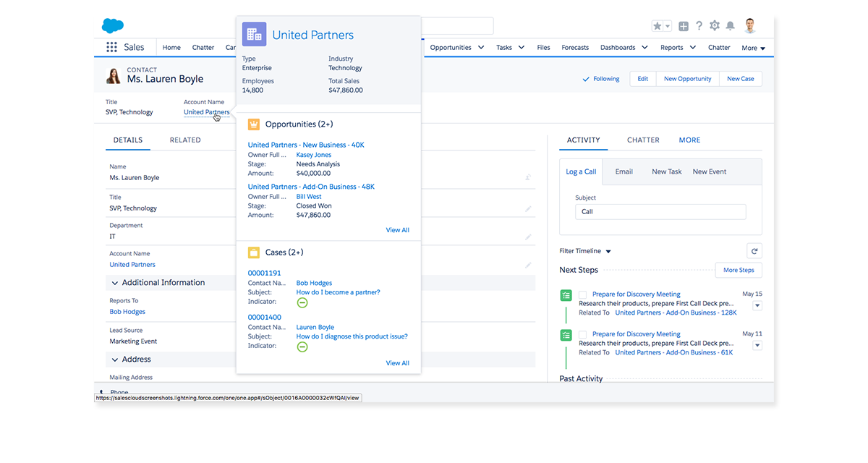Image resolution: width=868 pixels, height=463 pixels.
Task: Select the New Task activity tab
Action: pyautogui.click(x=666, y=172)
